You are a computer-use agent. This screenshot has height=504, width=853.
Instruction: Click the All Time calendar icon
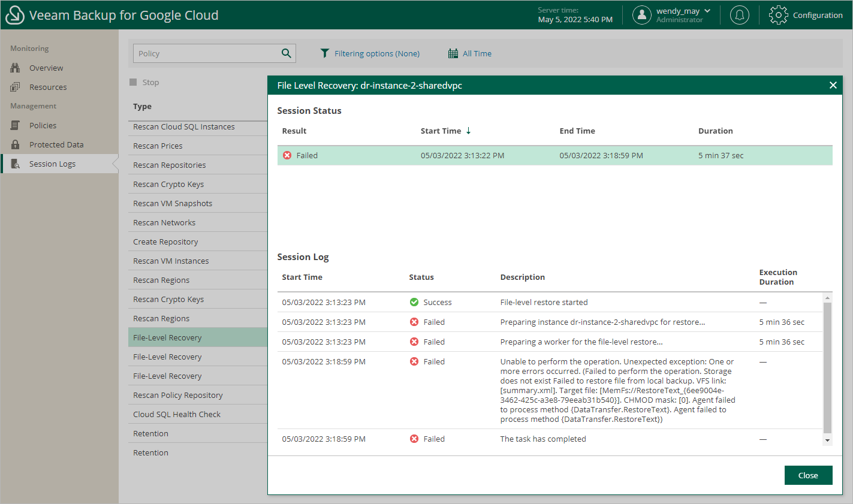453,53
